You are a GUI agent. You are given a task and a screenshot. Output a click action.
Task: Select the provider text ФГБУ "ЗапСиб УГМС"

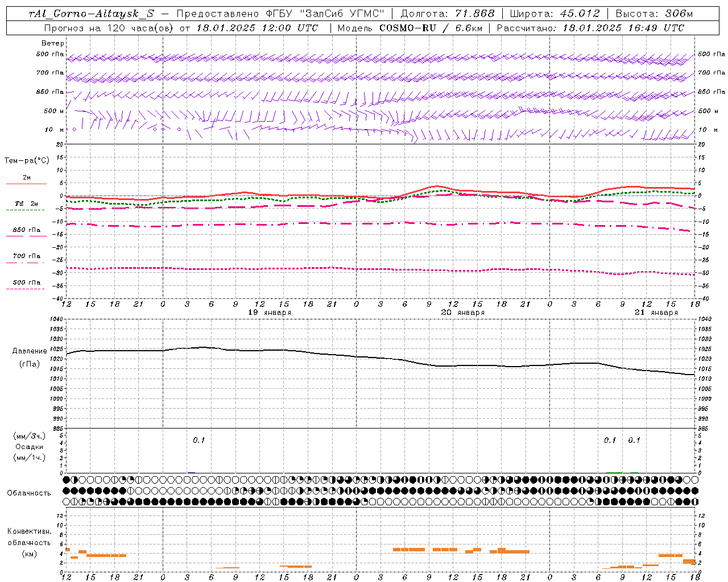point(325,14)
